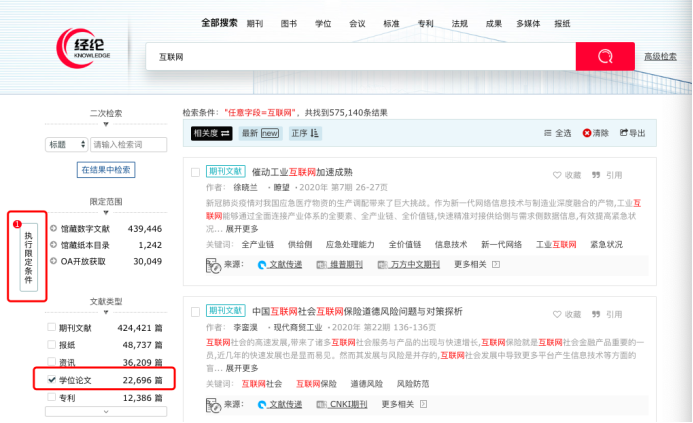
Task: Expand 更多相关 on the first result
Action: pyautogui.click(x=475, y=265)
